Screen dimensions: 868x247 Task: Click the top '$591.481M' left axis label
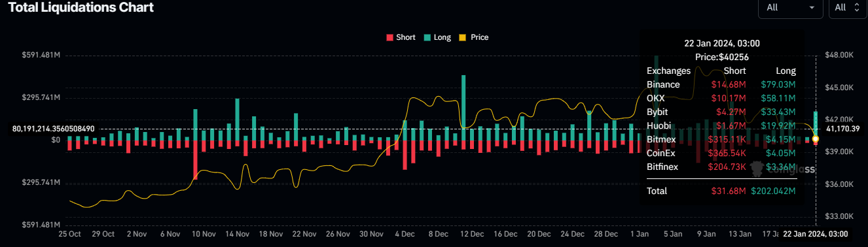coord(41,56)
